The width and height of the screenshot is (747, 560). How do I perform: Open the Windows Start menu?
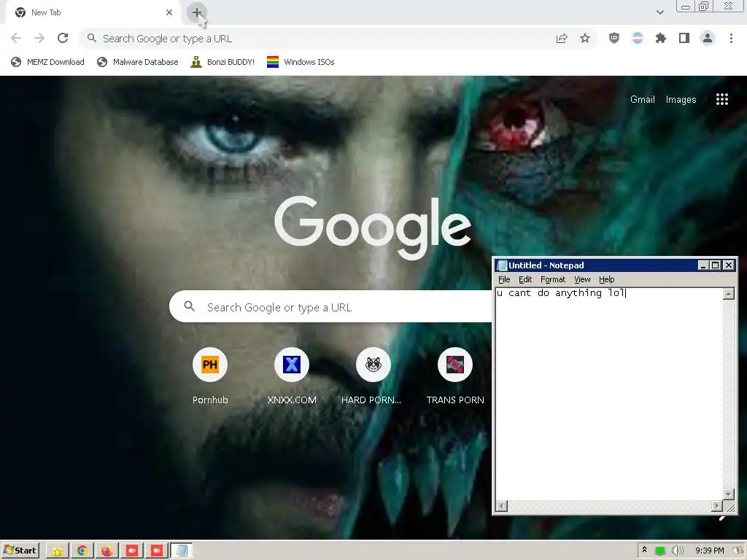(x=20, y=551)
